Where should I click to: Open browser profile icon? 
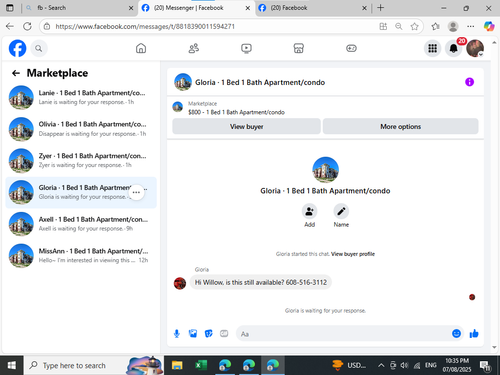(453, 26)
